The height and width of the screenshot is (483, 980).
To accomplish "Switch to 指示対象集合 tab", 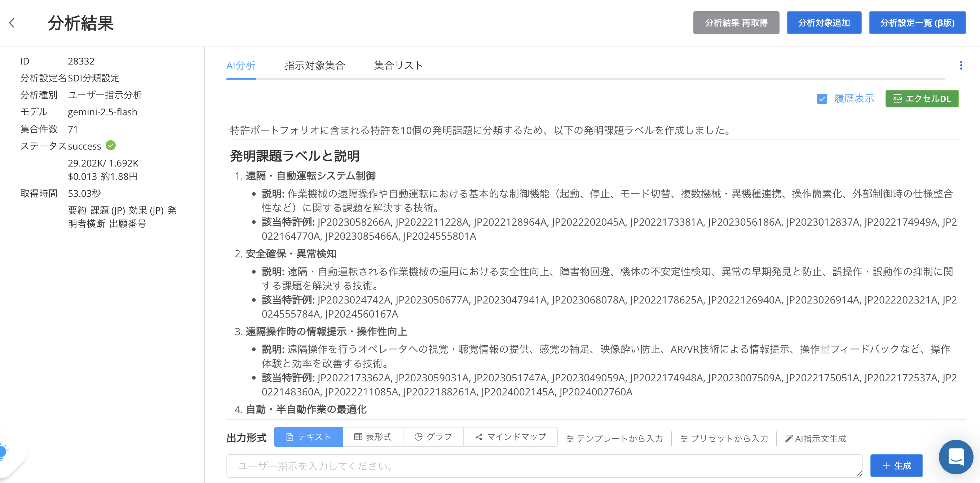I will [315, 65].
